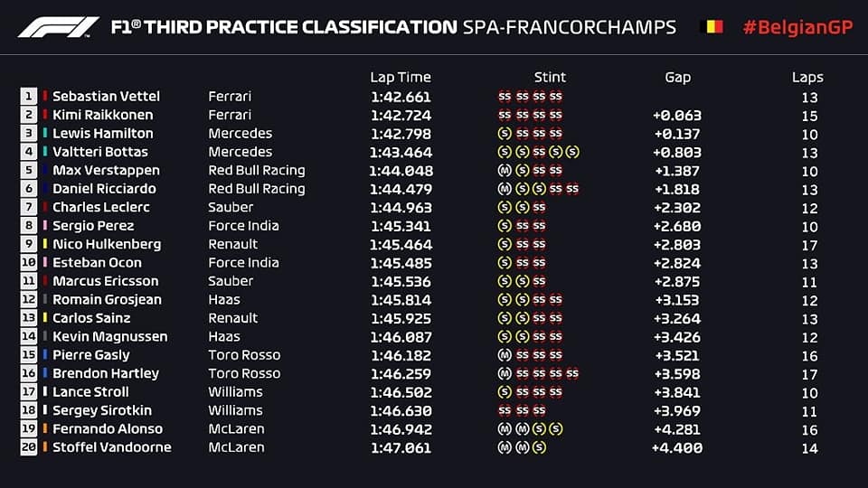Select the Lap Time column header

coord(401,77)
